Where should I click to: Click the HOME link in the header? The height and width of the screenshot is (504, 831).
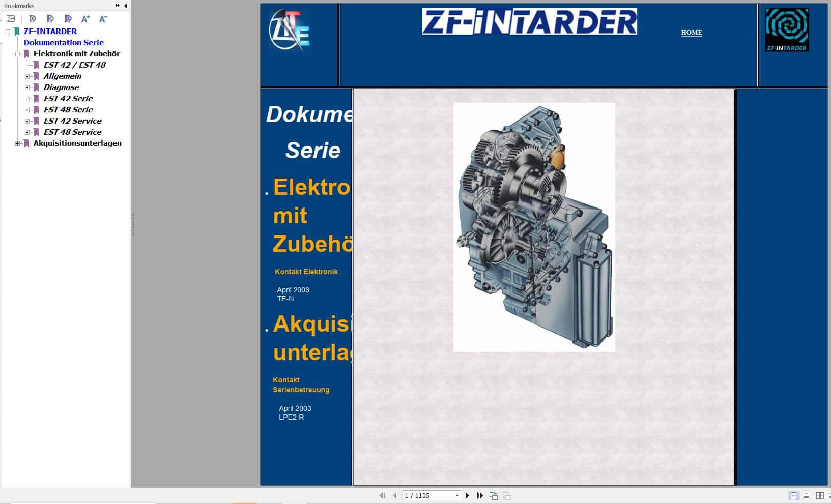coord(692,33)
